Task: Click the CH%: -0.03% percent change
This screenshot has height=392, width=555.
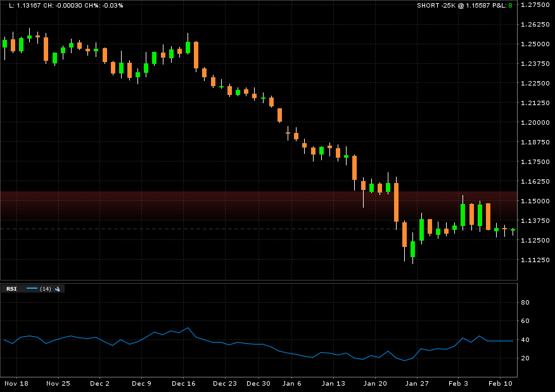Action: tap(103, 5)
